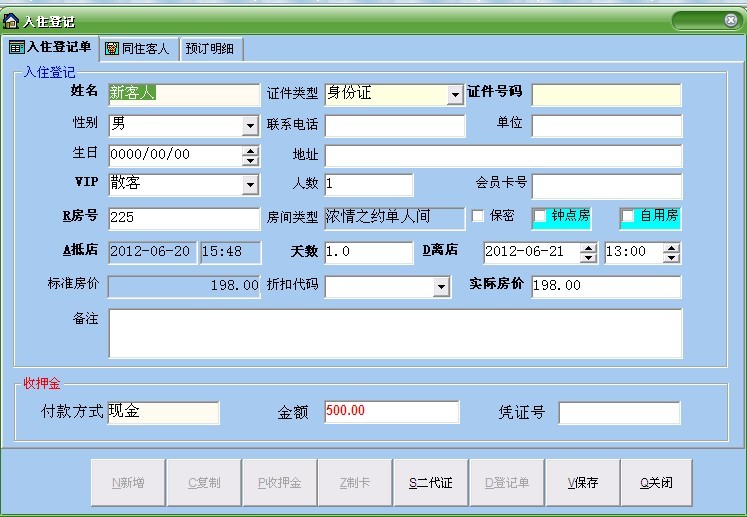747x517 pixels.
Task: Click the 备注 remarks text area
Action: tap(395, 333)
